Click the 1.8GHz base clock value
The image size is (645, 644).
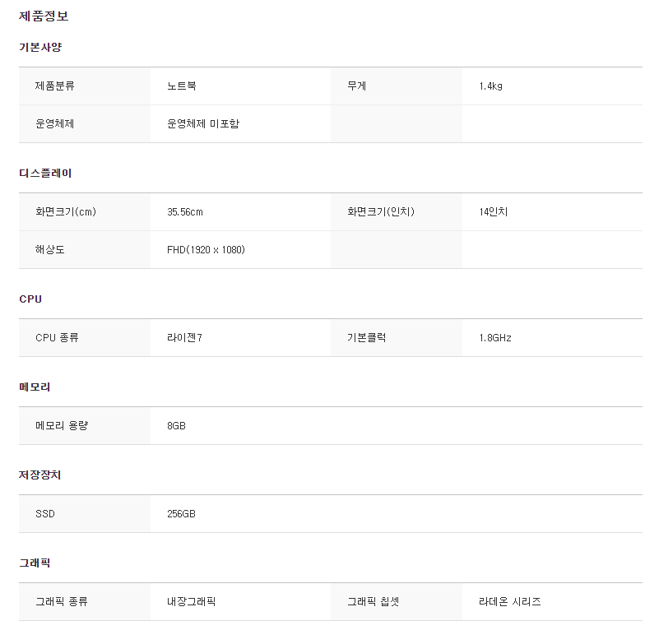(495, 337)
